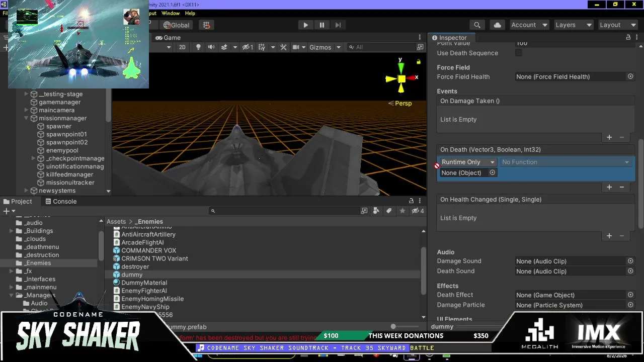The image size is (644, 362).
Task: Switch to the Console tab
Action: tap(61, 202)
